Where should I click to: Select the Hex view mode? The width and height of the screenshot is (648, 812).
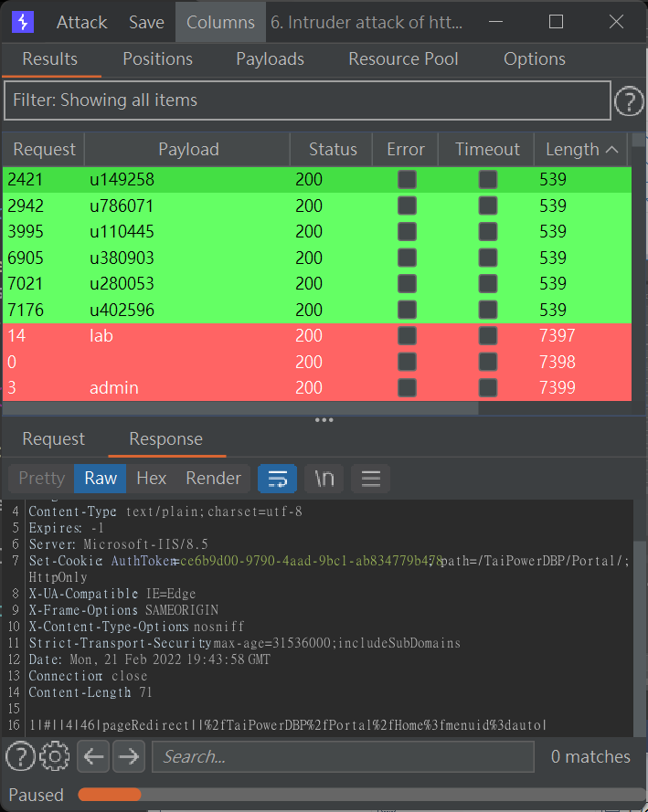pyautogui.click(x=151, y=478)
